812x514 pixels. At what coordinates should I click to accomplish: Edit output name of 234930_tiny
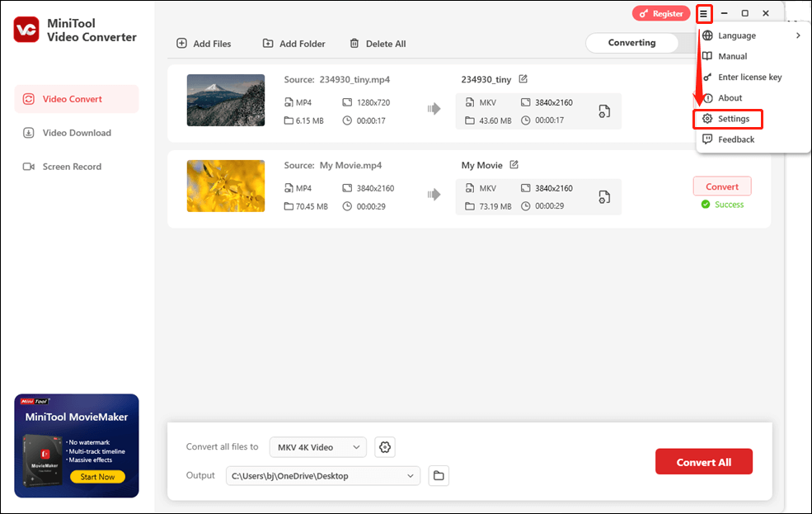pos(523,78)
